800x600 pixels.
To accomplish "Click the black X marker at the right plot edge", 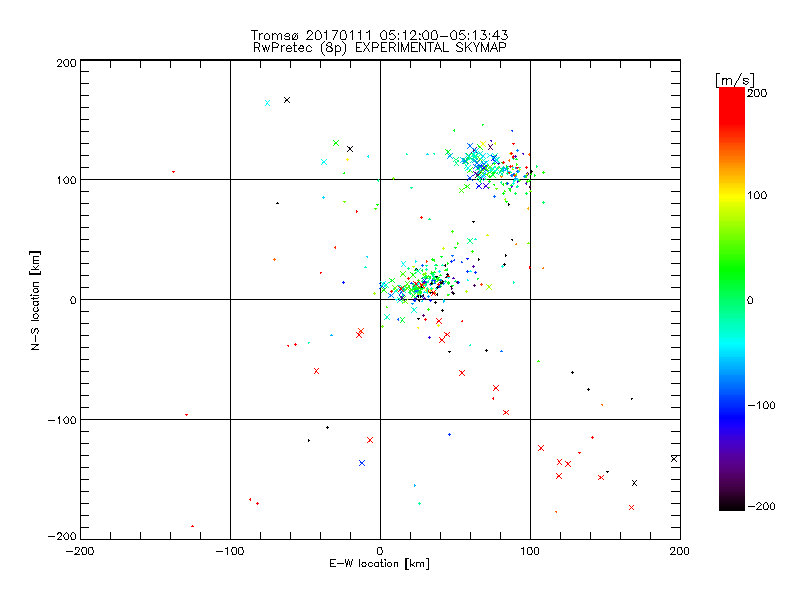I will click(674, 459).
